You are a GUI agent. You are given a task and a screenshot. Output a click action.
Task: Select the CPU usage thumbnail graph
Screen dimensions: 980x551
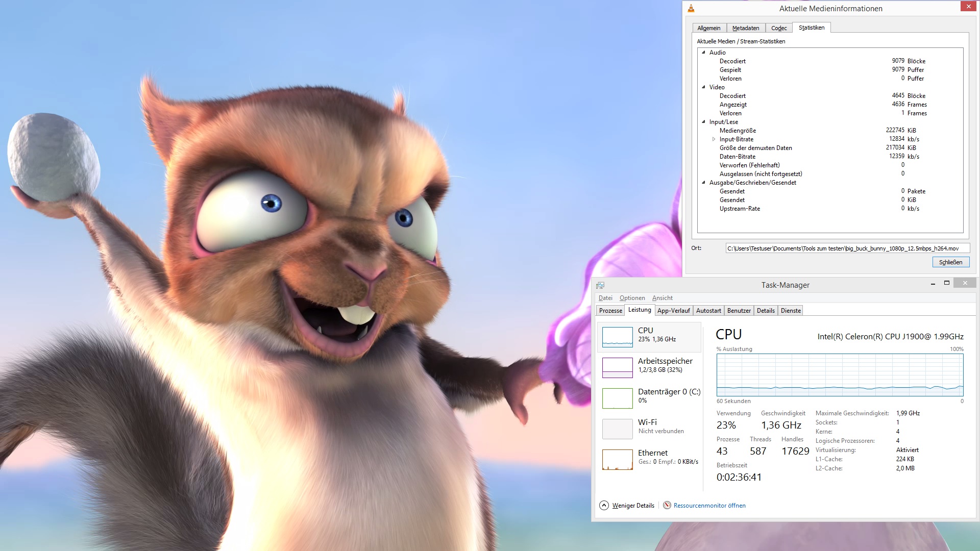point(617,337)
